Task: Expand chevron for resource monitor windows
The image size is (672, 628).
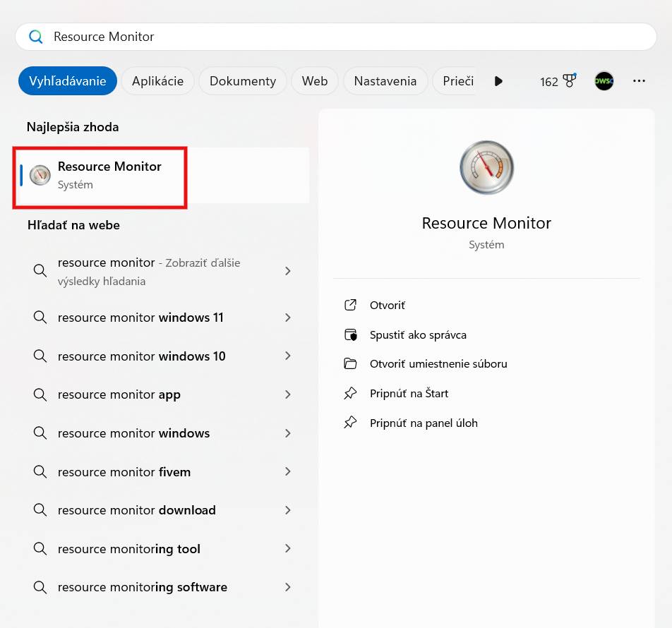Action: pos(287,433)
